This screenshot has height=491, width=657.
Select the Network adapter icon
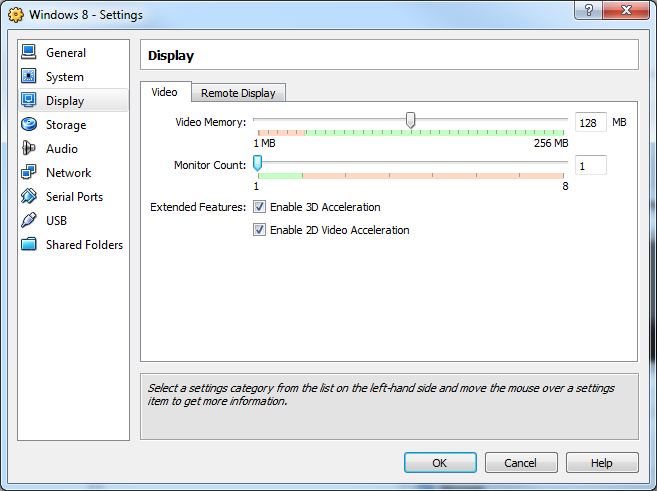28,173
